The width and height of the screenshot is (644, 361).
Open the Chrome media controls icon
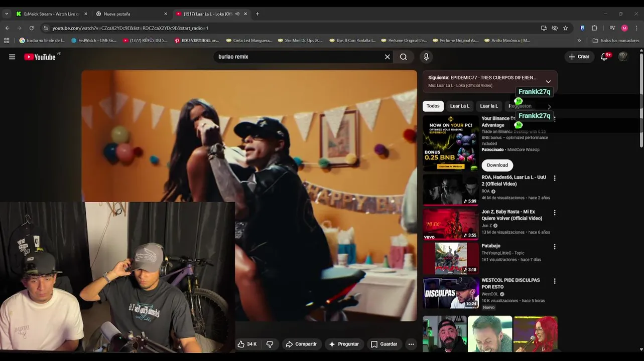(x=612, y=28)
